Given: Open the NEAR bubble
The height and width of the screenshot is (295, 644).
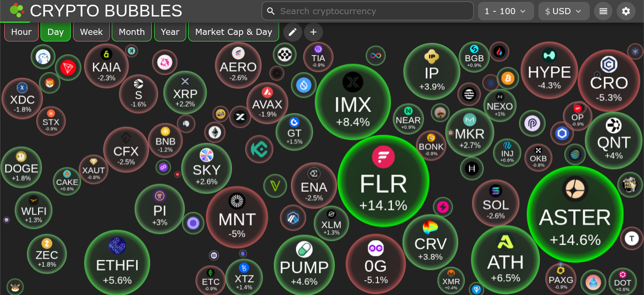Looking at the screenshot, I should [408, 119].
